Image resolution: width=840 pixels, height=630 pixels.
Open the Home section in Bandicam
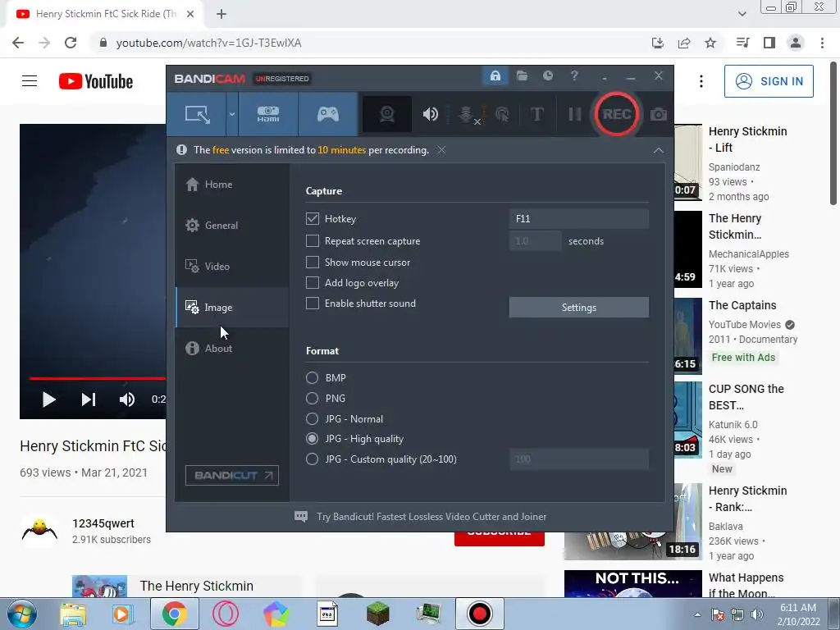(x=232, y=185)
